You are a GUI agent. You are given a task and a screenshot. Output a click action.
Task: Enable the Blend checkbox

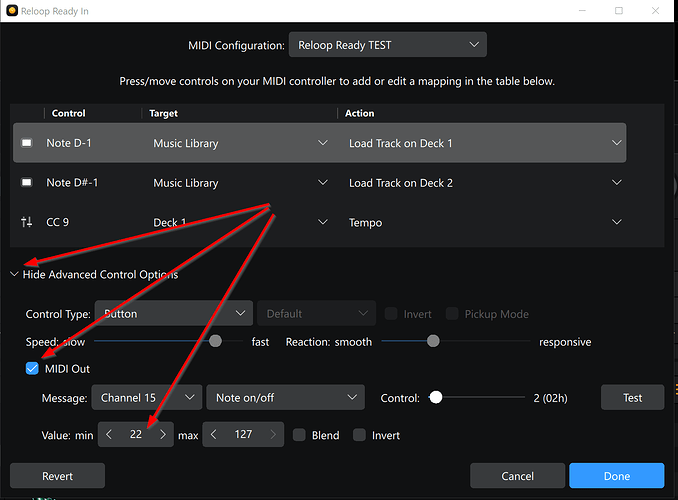click(x=300, y=435)
